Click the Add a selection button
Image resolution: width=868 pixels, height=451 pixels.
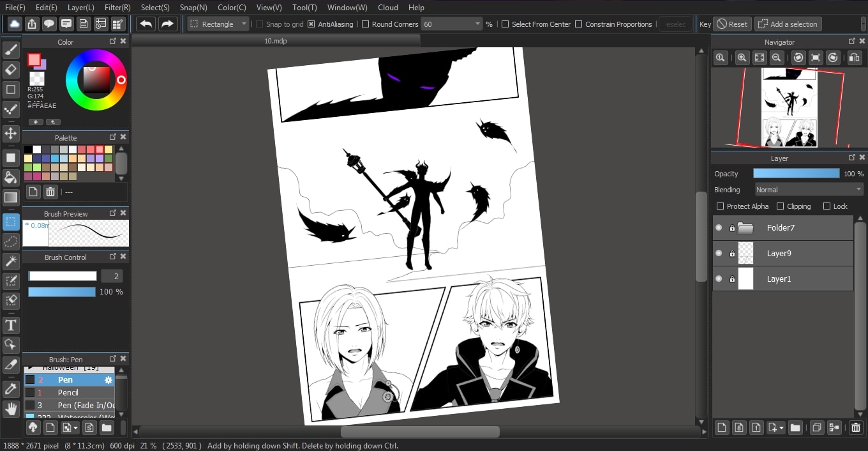pos(788,24)
